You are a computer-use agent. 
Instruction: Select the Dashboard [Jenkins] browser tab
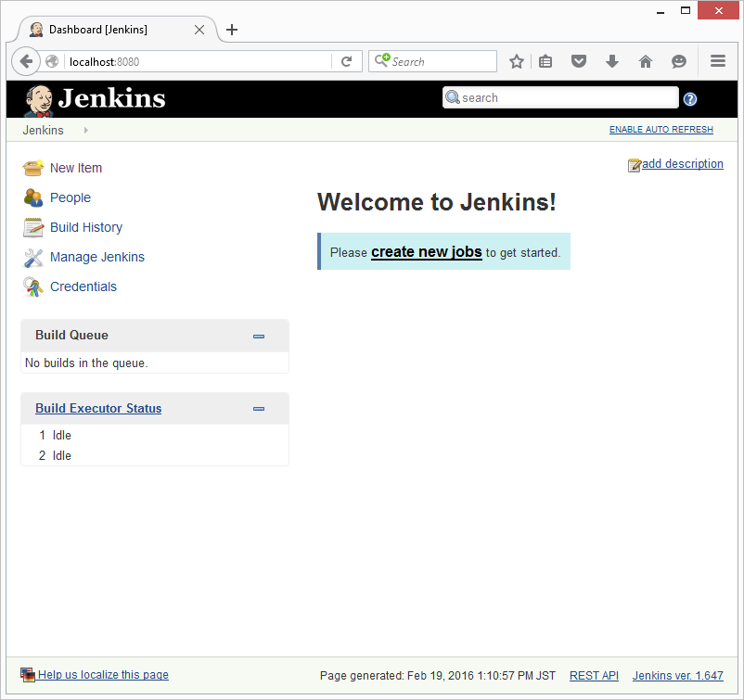[117, 30]
